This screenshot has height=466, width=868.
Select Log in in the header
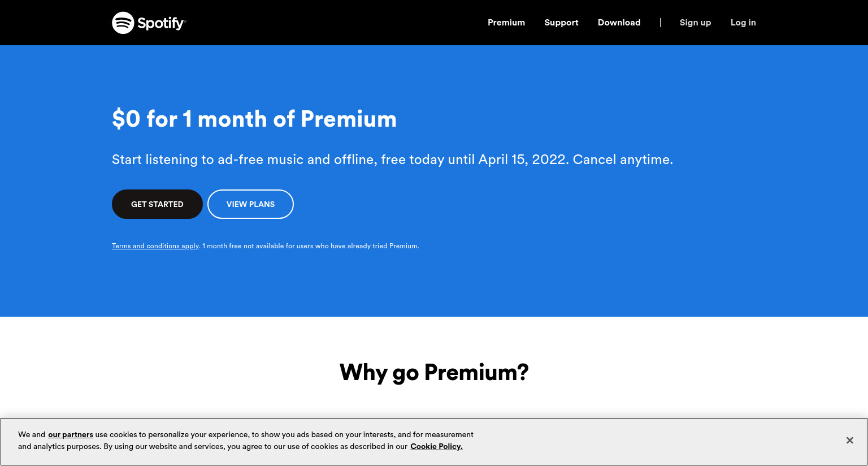click(743, 23)
